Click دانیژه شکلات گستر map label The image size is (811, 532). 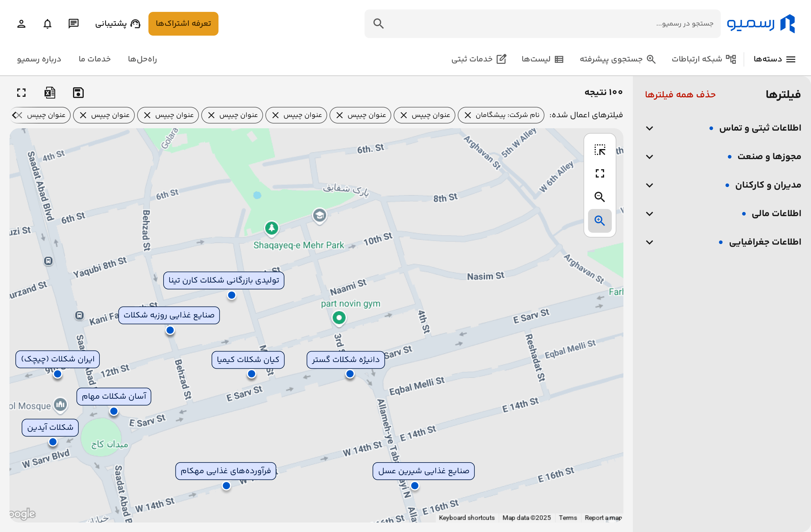coord(346,360)
